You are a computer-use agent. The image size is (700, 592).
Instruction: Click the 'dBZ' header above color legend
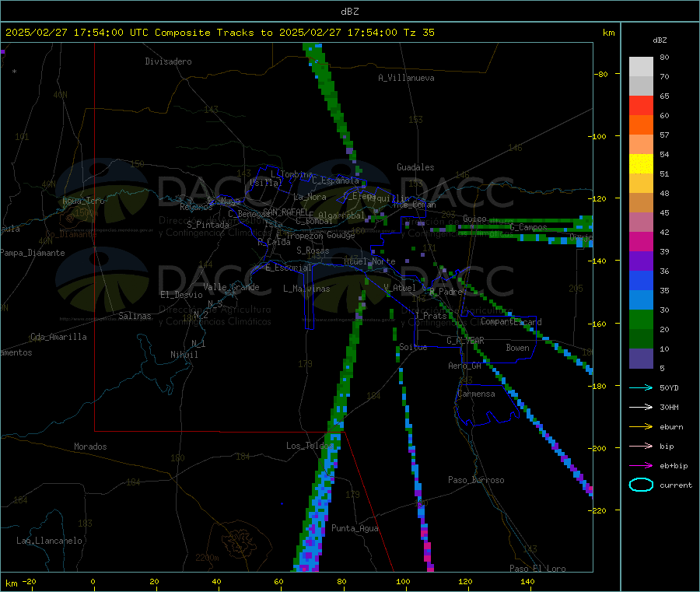pyautogui.click(x=660, y=40)
